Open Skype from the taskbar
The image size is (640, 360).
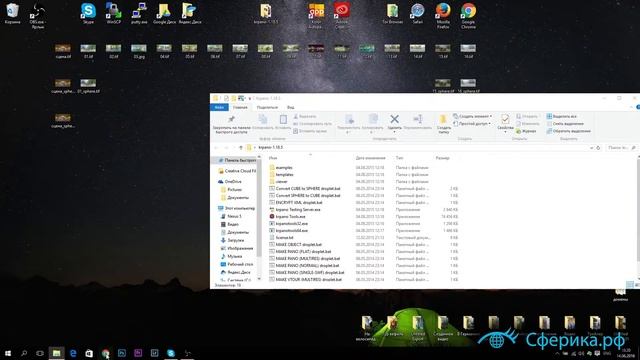coord(171,353)
